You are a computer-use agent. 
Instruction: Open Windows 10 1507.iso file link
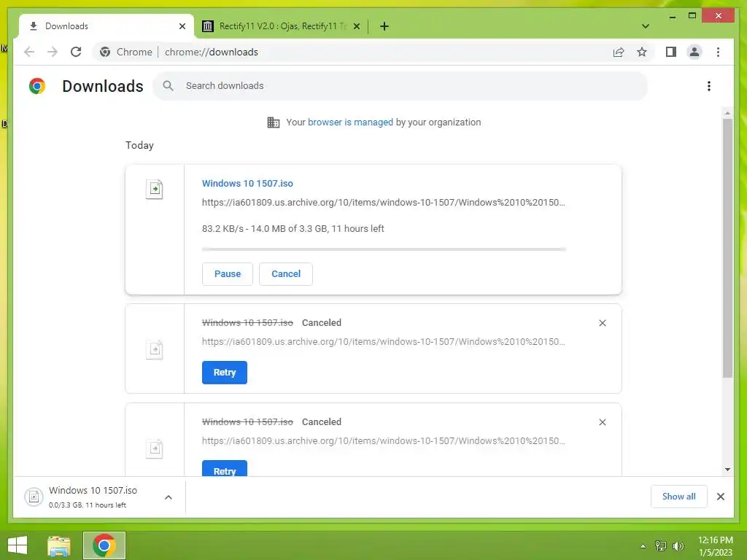coord(247,183)
